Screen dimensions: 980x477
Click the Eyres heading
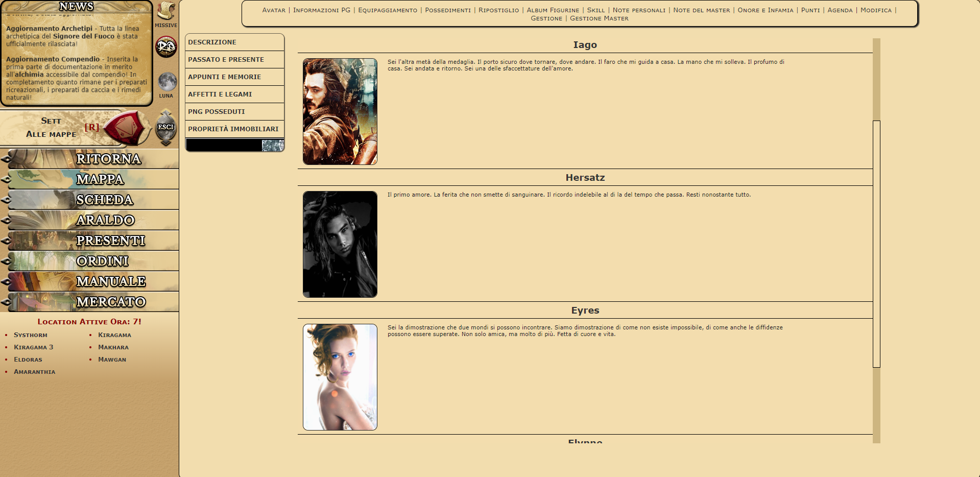(x=585, y=311)
